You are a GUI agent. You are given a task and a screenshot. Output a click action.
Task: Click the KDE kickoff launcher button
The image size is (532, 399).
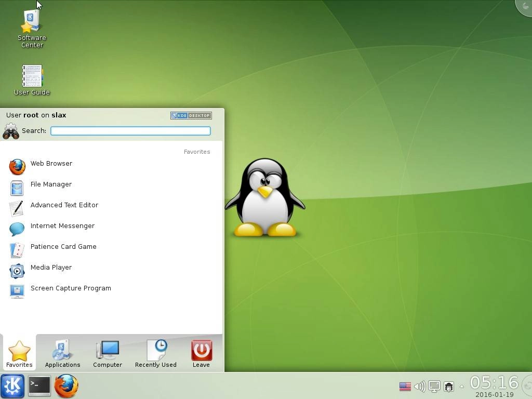[x=12, y=386]
